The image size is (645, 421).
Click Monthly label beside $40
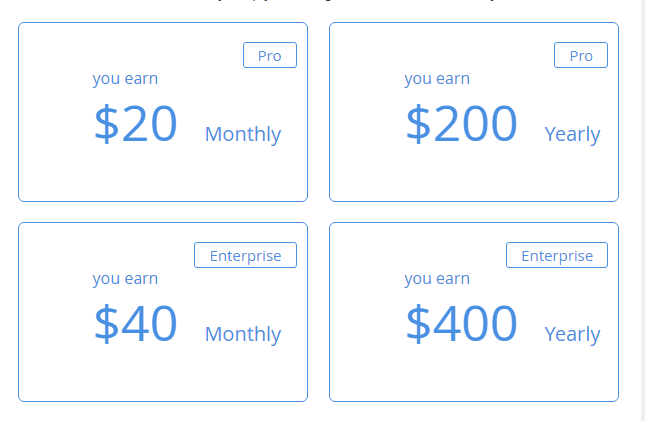(x=243, y=334)
